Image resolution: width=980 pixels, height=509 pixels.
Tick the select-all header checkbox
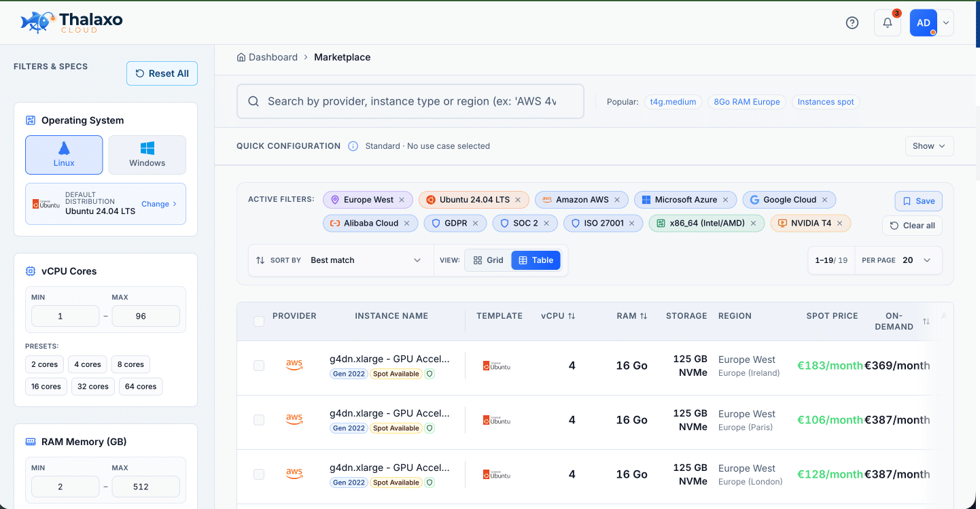259,321
